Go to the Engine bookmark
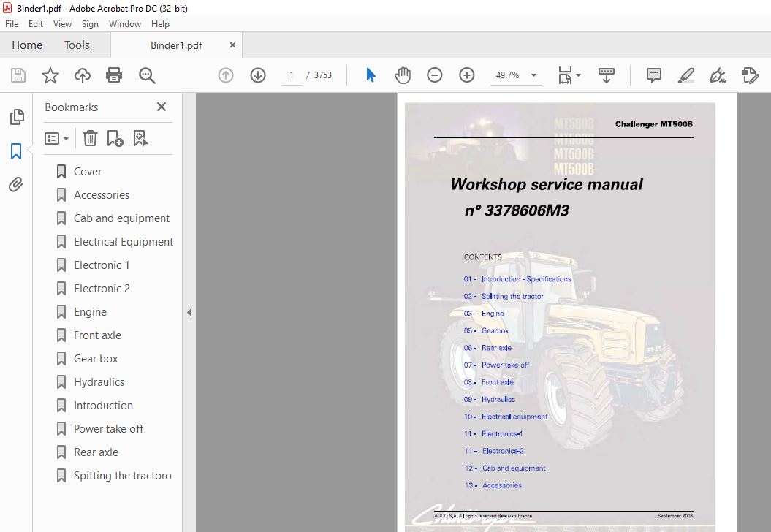771x532 pixels. [x=90, y=312]
